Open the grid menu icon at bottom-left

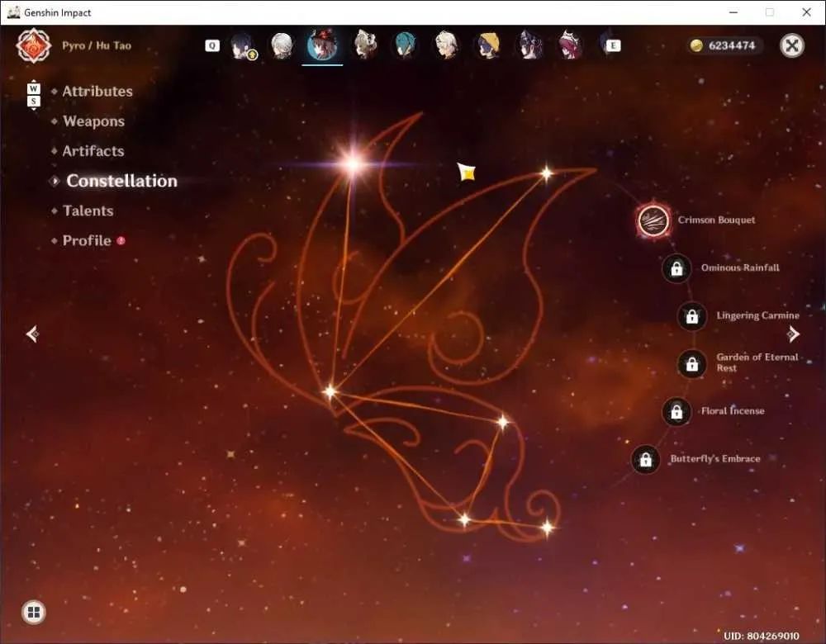click(34, 612)
